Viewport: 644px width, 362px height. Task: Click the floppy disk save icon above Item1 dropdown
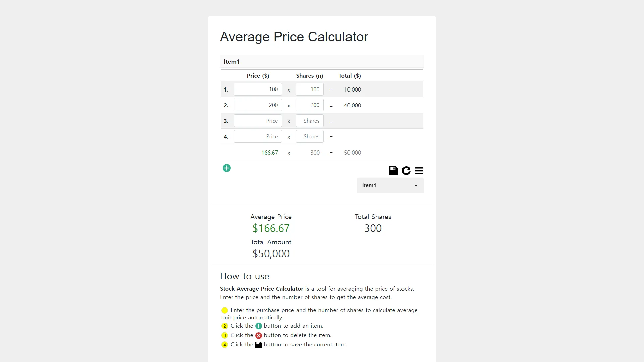(x=393, y=171)
